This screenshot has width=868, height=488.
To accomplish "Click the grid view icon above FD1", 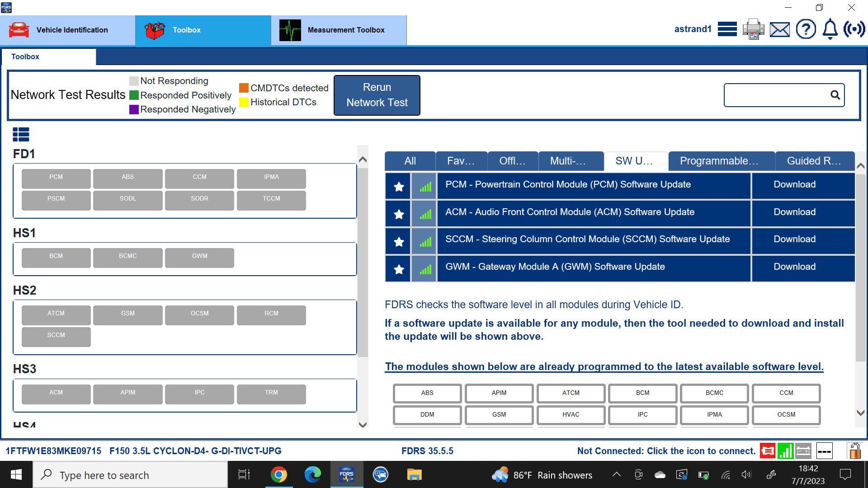I will click(x=21, y=134).
